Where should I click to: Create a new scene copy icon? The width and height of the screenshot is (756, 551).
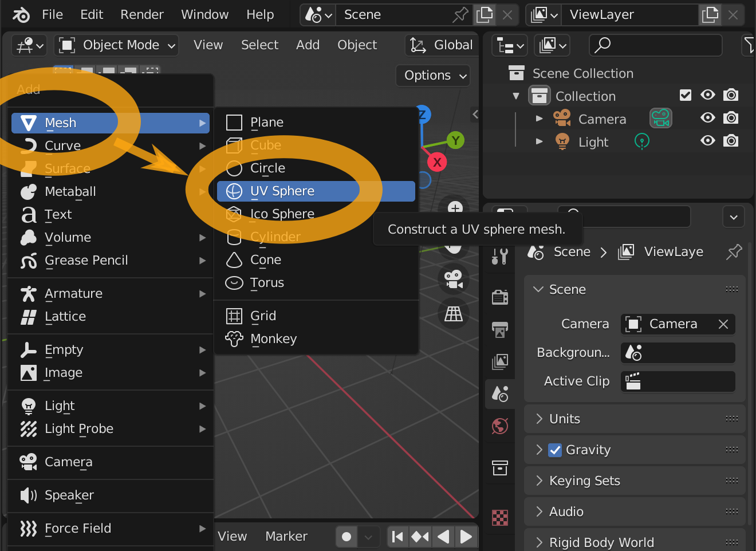click(485, 15)
